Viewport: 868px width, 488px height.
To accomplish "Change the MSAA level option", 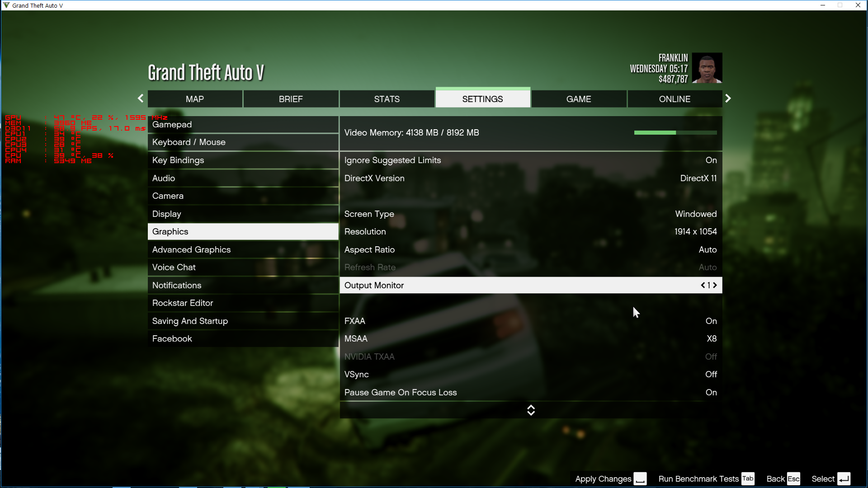I will tap(531, 339).
